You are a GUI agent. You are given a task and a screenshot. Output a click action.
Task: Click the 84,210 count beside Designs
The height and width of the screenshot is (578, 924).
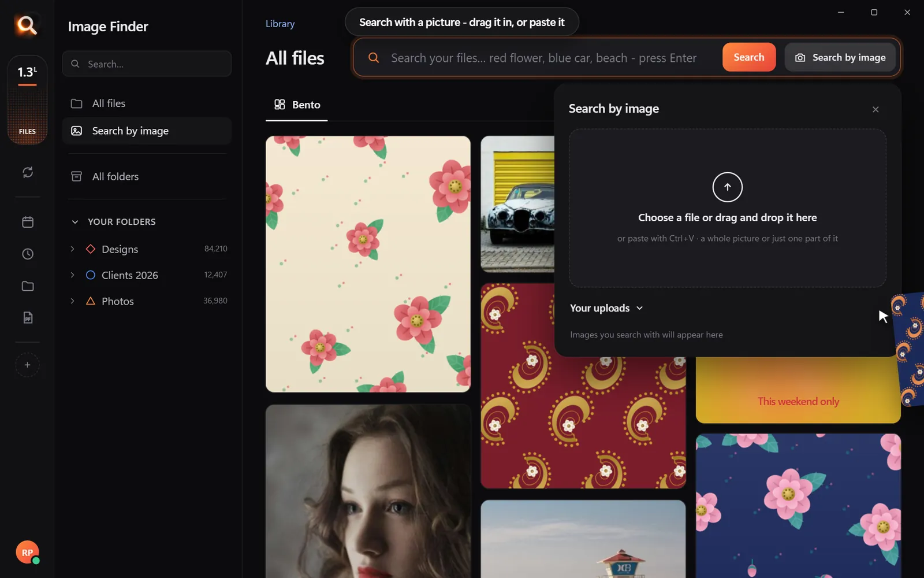215,249
